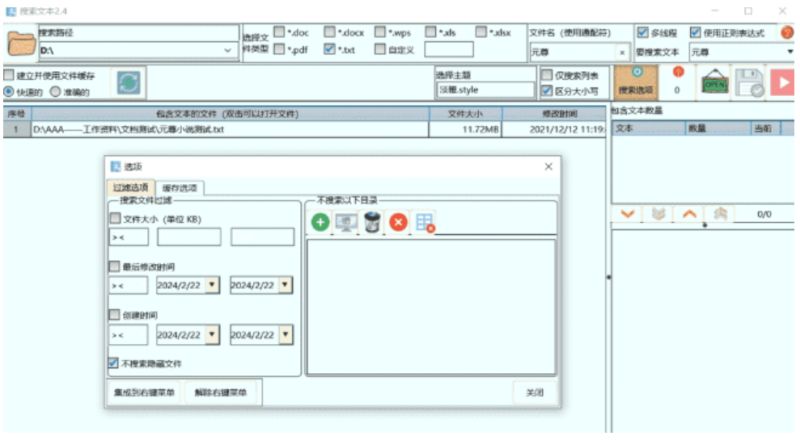
Task: Click the first file size value field
Action: (189, 237)
